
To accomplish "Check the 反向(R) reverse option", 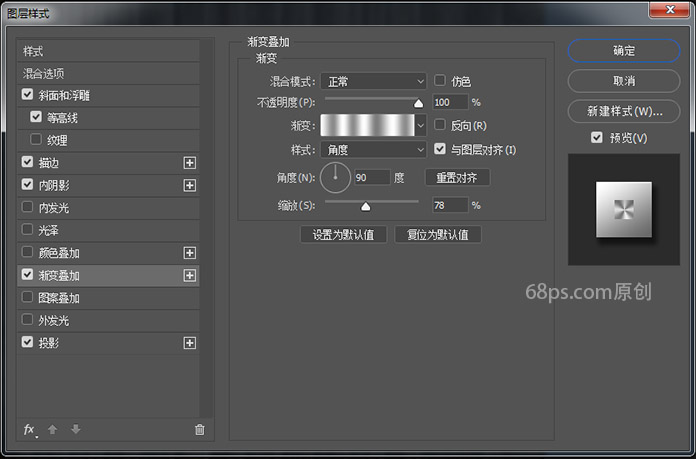I will pos(439,125).
